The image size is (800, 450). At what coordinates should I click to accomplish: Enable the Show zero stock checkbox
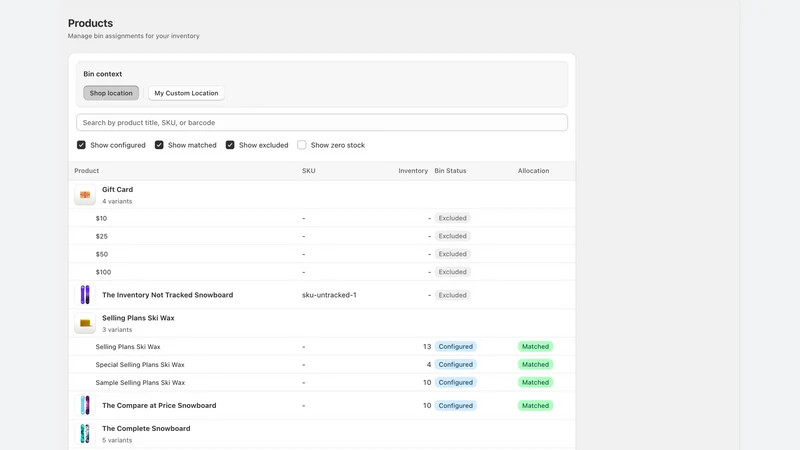302,145
